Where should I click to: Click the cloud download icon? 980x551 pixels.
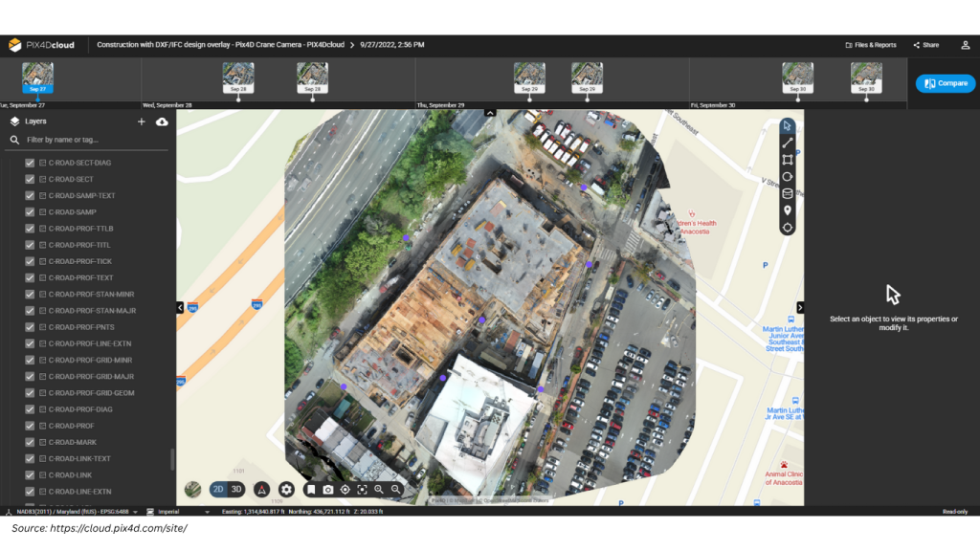tap(162, 121)
